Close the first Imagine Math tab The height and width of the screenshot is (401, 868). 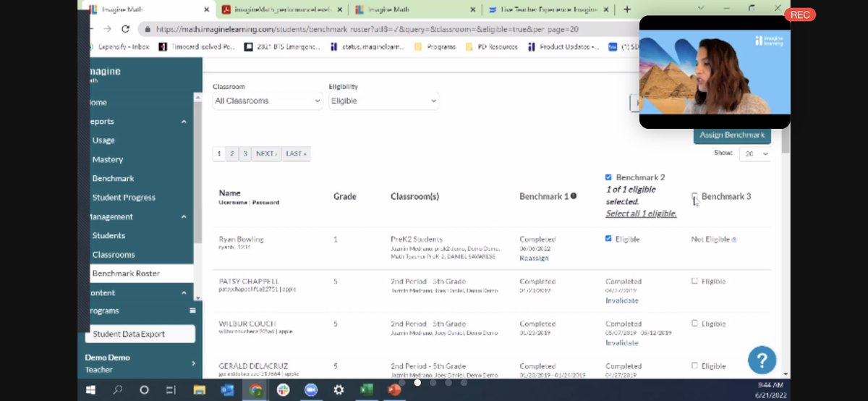pyautogui.click(x=206, y=9)
